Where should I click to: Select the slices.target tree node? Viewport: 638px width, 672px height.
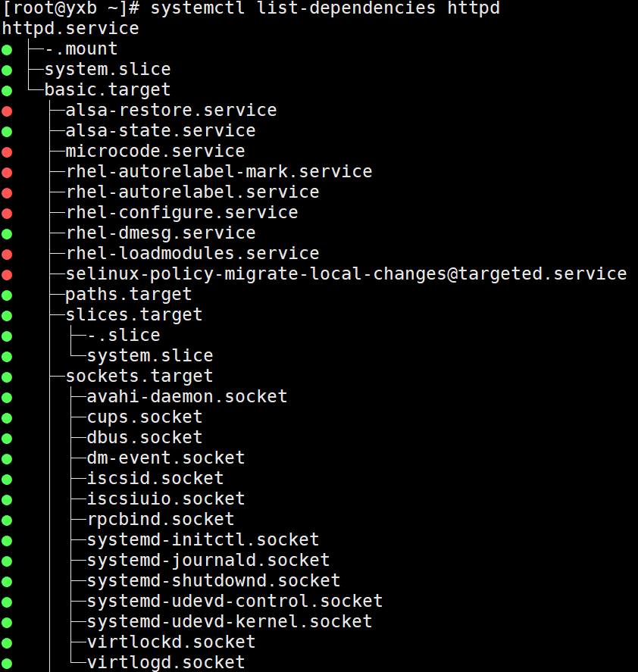click(134, 314)
